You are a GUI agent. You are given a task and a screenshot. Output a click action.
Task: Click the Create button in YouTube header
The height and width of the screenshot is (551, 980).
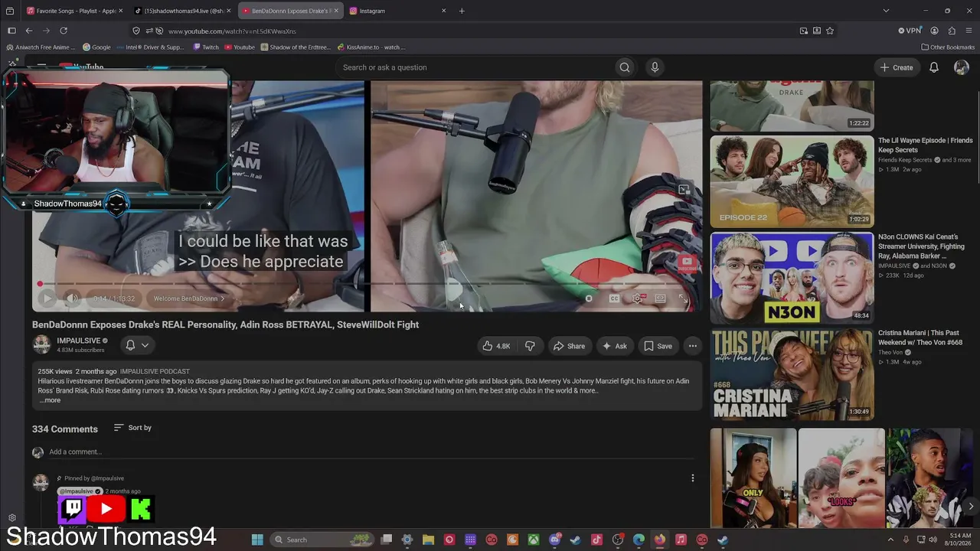897,67
